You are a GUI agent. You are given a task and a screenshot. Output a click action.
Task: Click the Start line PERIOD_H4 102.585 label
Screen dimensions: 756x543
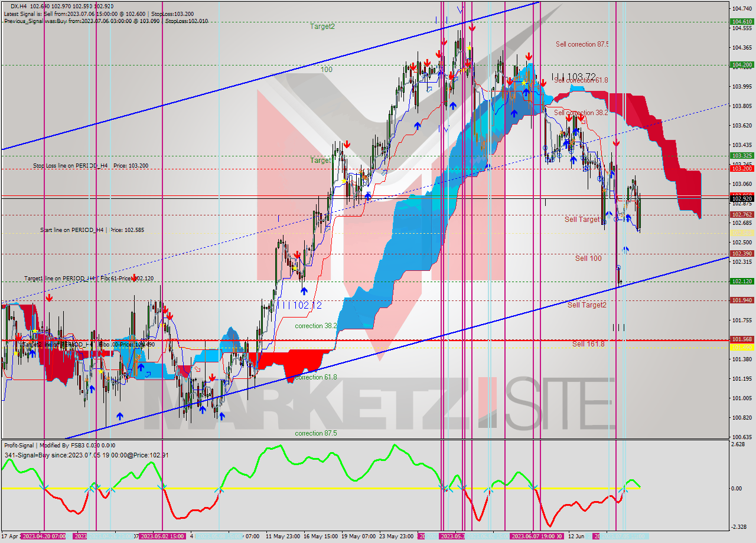[92, 230]
